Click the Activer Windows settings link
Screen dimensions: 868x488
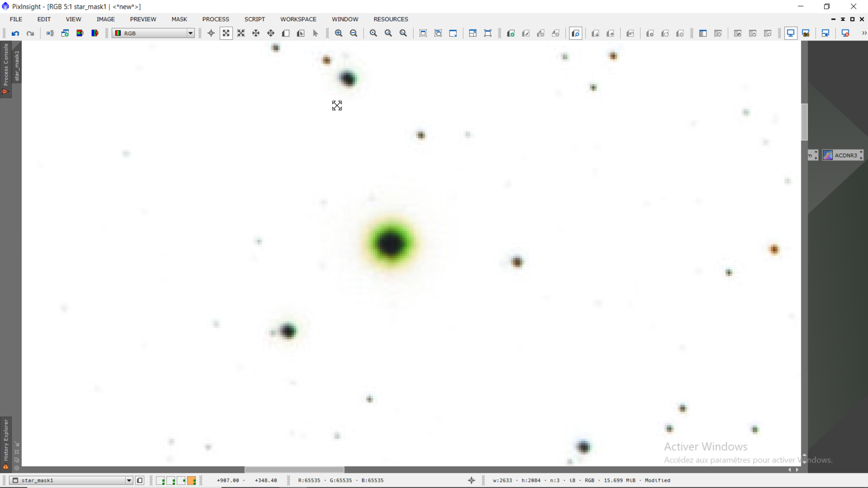click(x=746, y=460)
